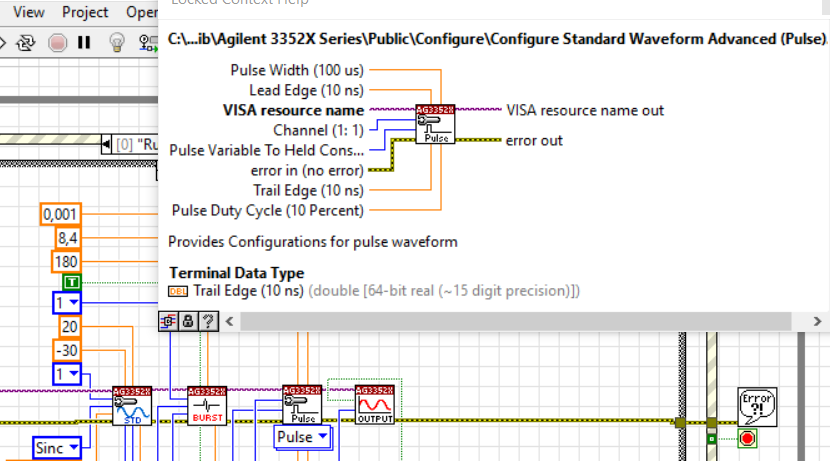The height and width of the screenshot is (461, 830).
Task: Click the VI path text in Context Help
Action: click(497, 39)
